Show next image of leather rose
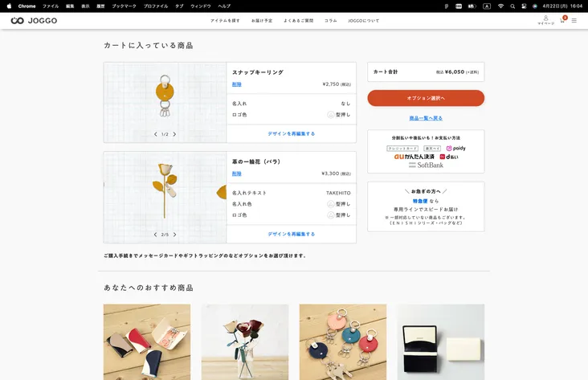Screen dimensions: 588x380 pos(174,235)
